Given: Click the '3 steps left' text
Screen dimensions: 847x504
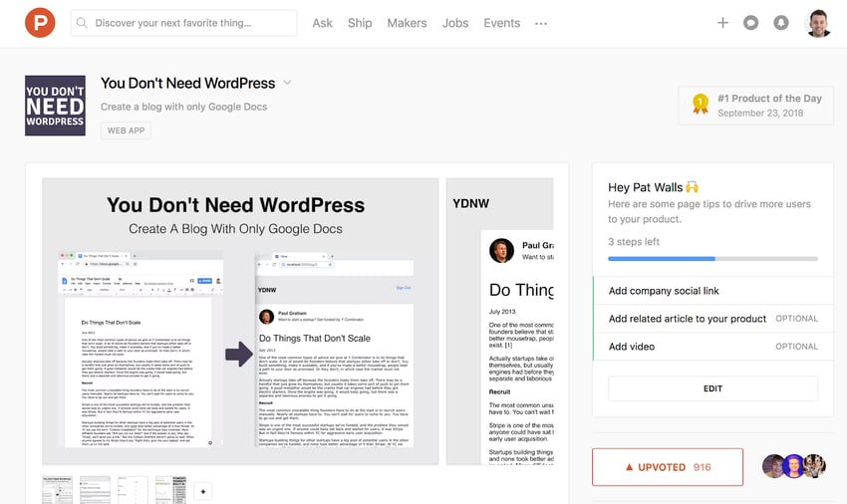Looking at the screenshot, I should [x=634, y=242].
